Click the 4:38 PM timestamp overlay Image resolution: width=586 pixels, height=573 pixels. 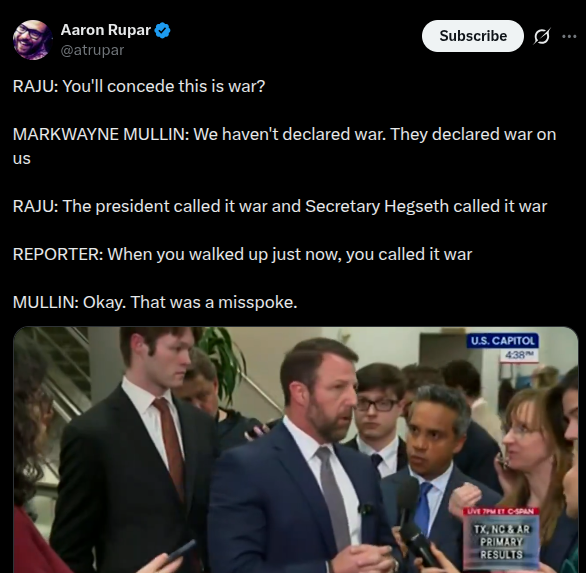[519, 355]
